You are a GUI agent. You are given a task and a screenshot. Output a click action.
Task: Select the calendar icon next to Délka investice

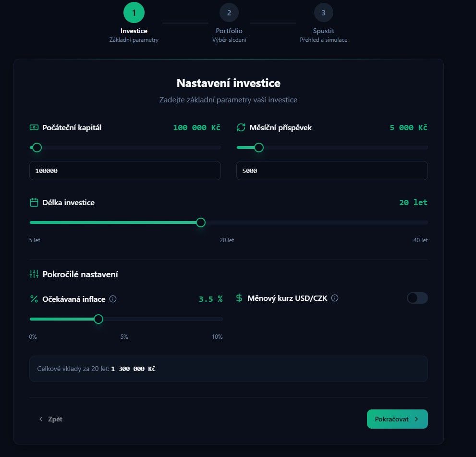(34, 202)
